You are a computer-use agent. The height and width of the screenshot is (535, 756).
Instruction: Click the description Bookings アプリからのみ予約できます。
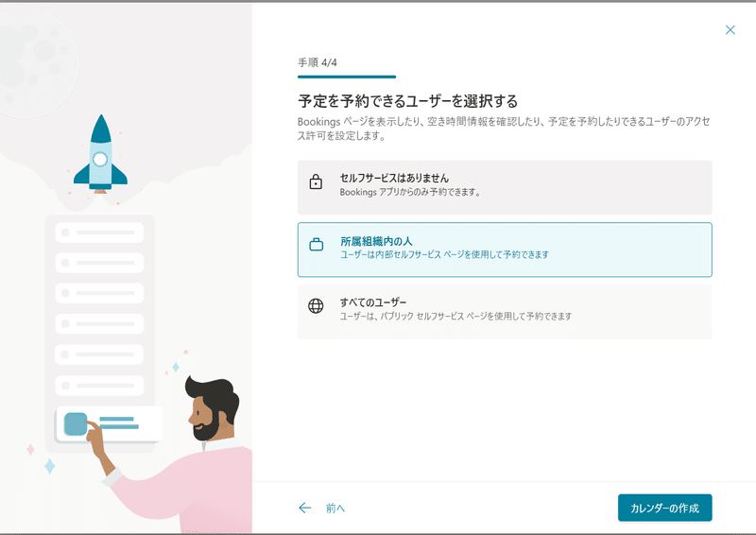click(x=410, y=192)
